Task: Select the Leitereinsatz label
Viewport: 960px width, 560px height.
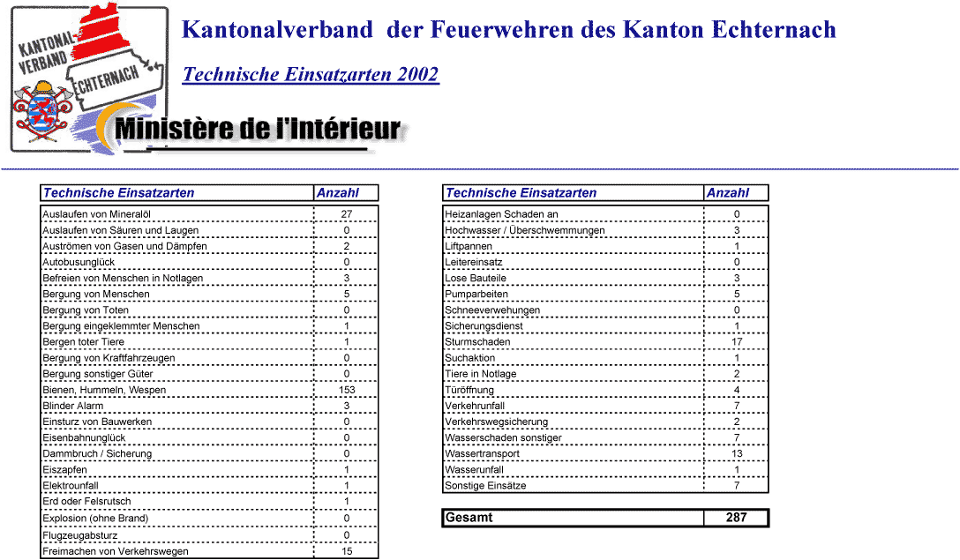Action: 474,262
